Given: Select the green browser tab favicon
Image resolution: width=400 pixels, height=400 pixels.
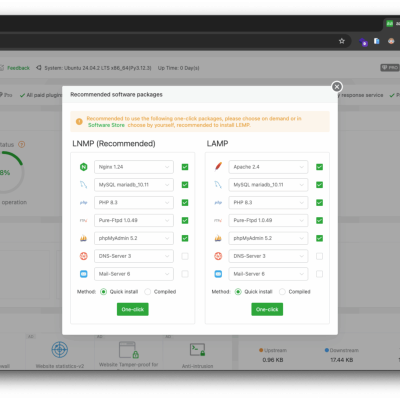Looking at the screenshot, I should pos(389,23).
